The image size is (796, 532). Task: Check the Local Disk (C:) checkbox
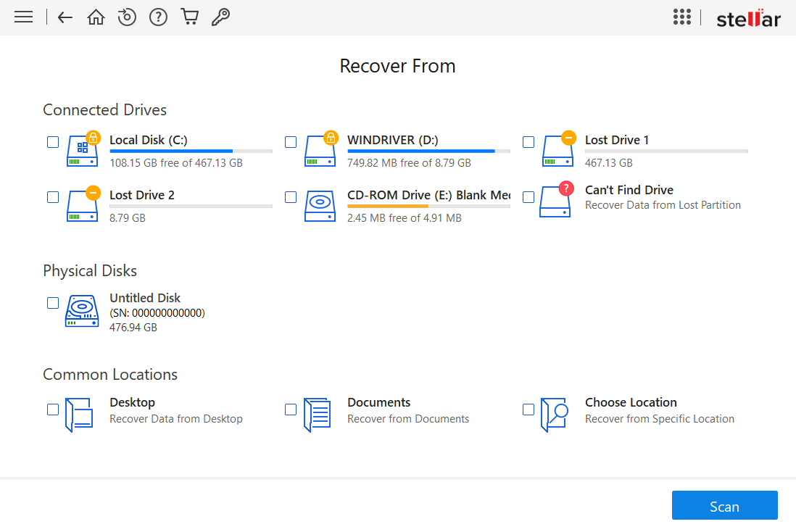(53, 142)
